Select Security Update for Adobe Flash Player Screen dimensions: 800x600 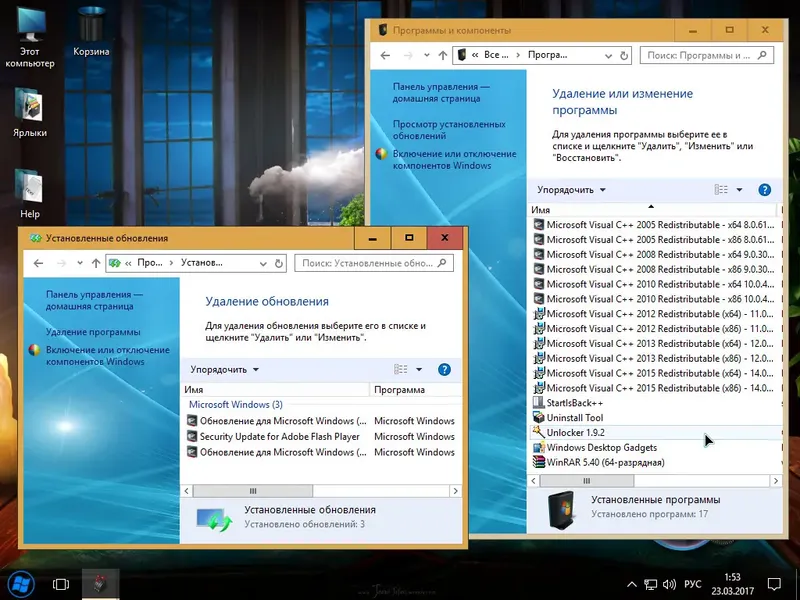pyautogui.click(x=320, y=437)
